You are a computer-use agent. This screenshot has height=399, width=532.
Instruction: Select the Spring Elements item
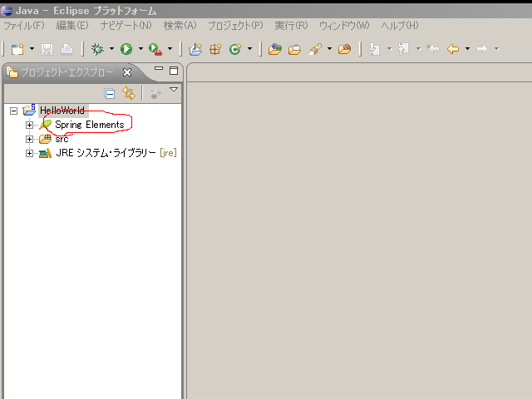point(90,125)
